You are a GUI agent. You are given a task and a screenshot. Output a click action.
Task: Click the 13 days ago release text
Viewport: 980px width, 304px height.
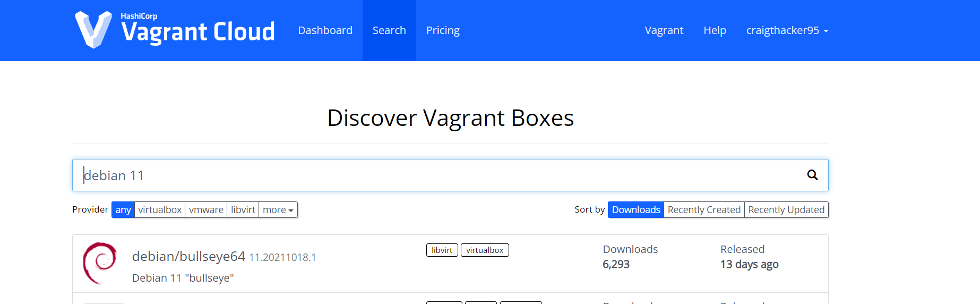click(749, 264)
